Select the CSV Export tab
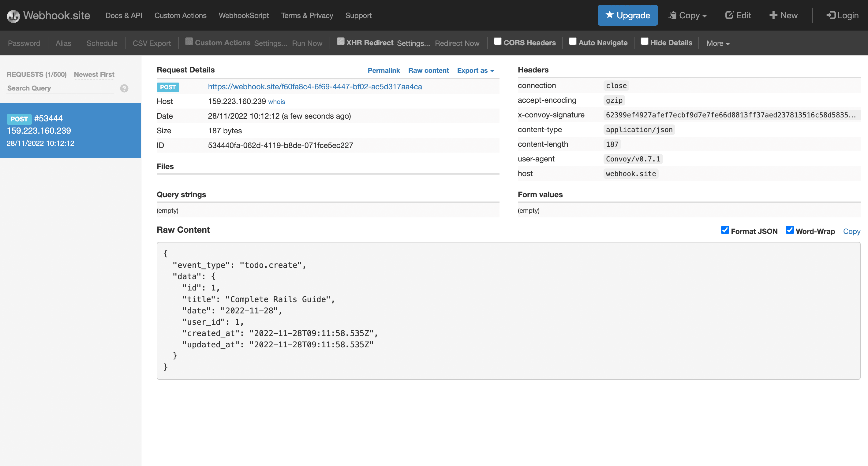Image resolution: width=868 pixels, height=466 pixels. pos(151,43)
